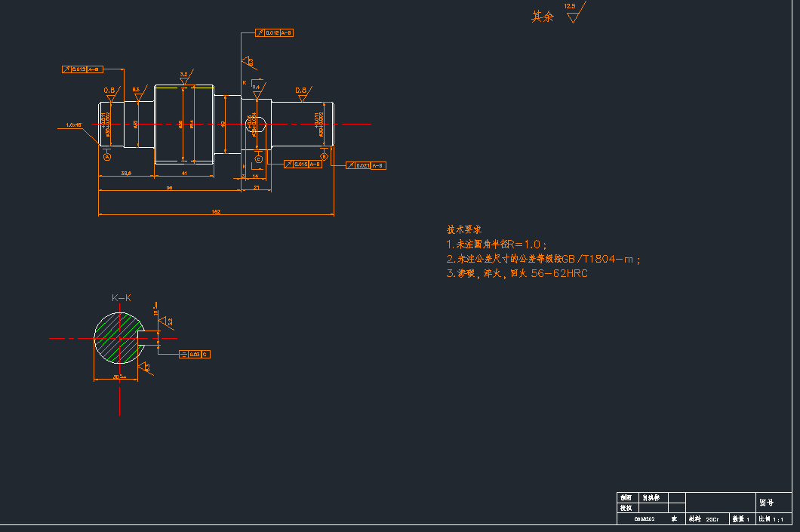This screenshot has height=532, width=800.
Task: Click the 比例 1:1 cell
Action: [x=773, y=519]
